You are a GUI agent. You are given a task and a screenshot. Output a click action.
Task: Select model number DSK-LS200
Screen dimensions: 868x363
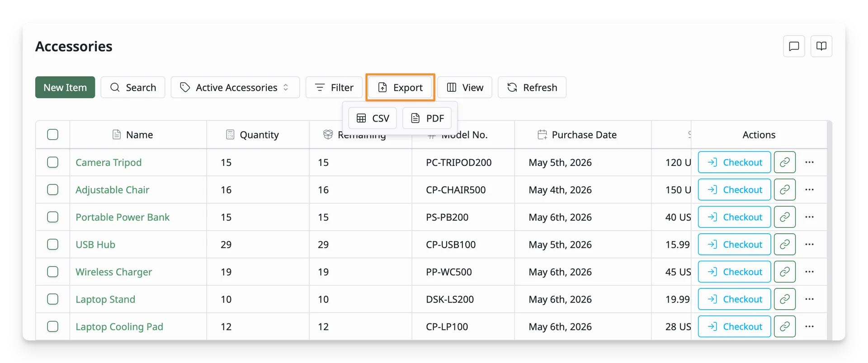click(450, 299)
